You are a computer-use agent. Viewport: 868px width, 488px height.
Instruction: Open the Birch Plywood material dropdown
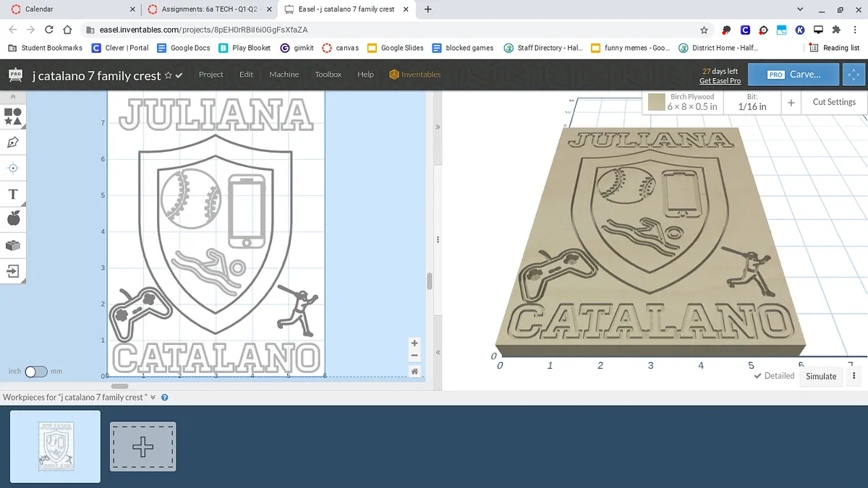click(692, 102)
